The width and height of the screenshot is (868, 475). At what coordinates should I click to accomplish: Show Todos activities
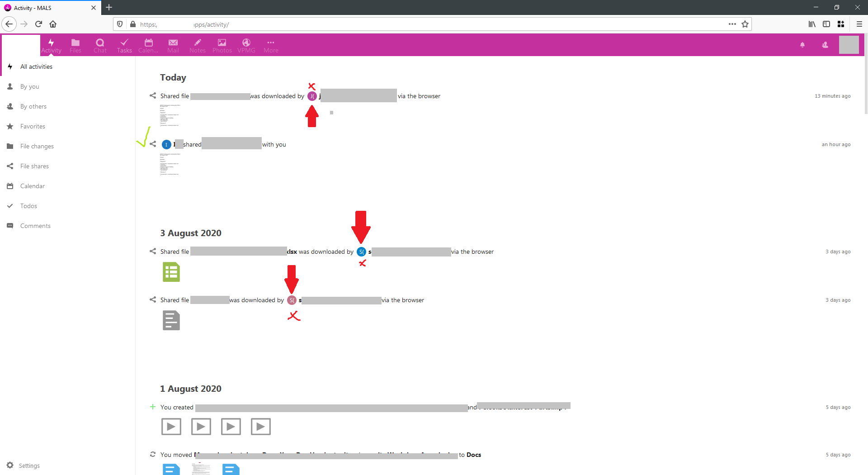(68, 206)
